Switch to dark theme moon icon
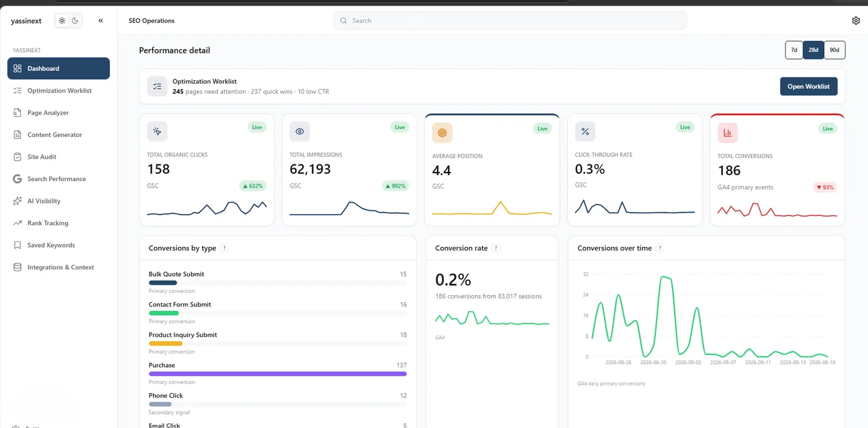Image resolution: width=868 pixels, height=428 pixels. (x=75, y=20)
